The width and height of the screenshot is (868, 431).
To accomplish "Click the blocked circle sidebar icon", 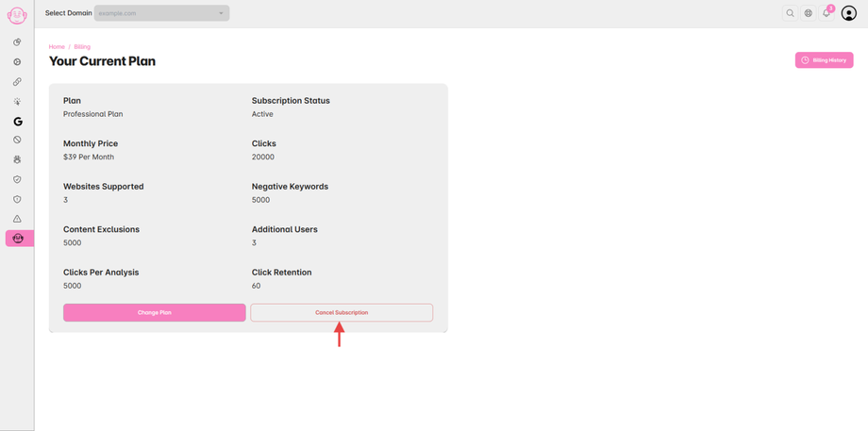I will [17, 140].
